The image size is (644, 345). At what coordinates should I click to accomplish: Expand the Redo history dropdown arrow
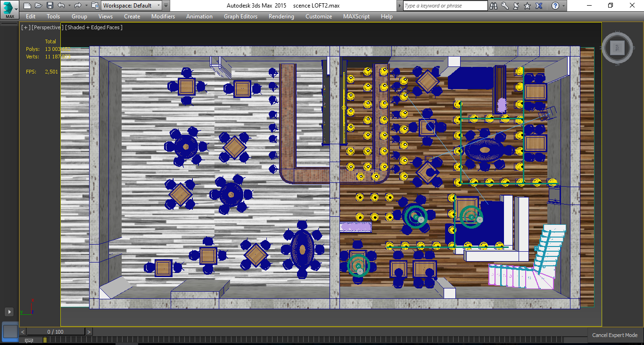coord(86,6)
